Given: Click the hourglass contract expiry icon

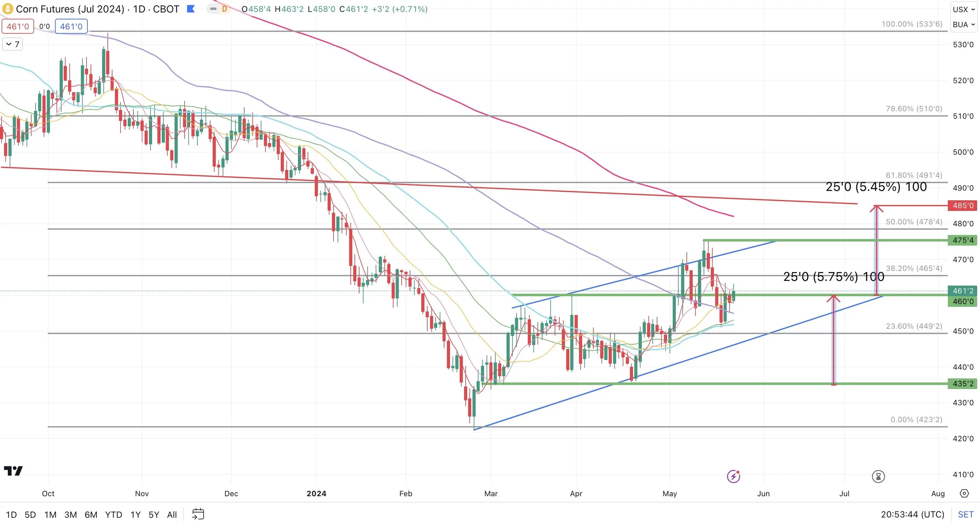Looking at the screenshot, I should [878, 476].
